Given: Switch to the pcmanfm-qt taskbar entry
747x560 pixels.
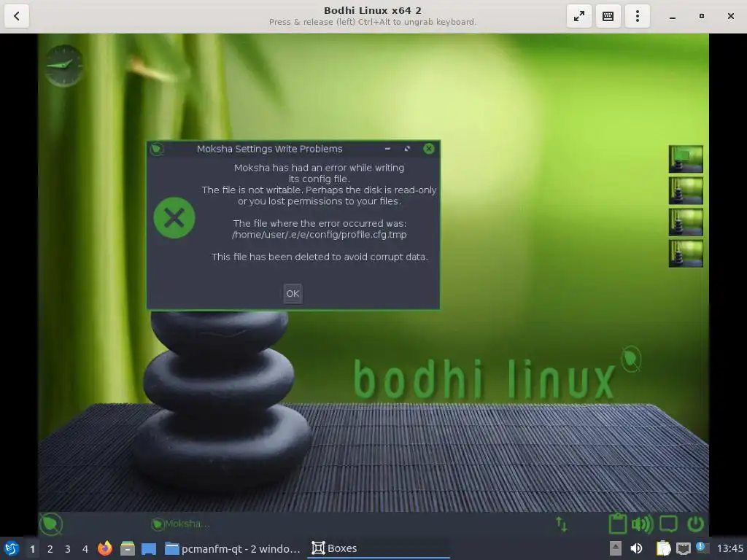Looking at the screenshot, I should (x=233, y=549).
